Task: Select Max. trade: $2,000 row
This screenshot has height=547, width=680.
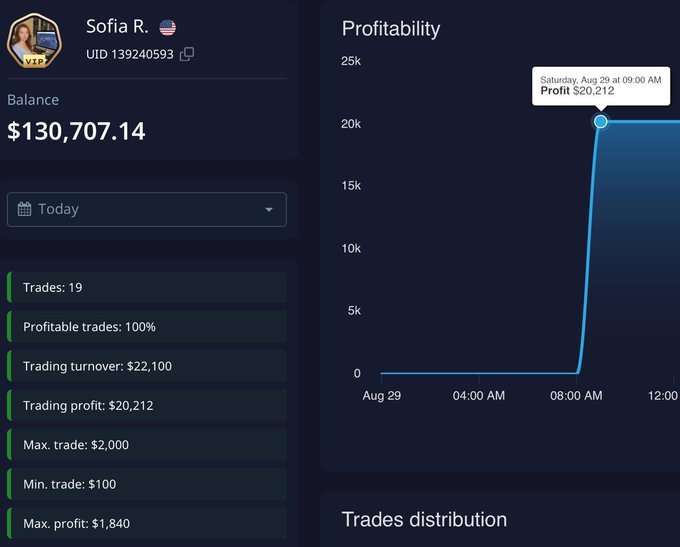Action: [147, 445]
